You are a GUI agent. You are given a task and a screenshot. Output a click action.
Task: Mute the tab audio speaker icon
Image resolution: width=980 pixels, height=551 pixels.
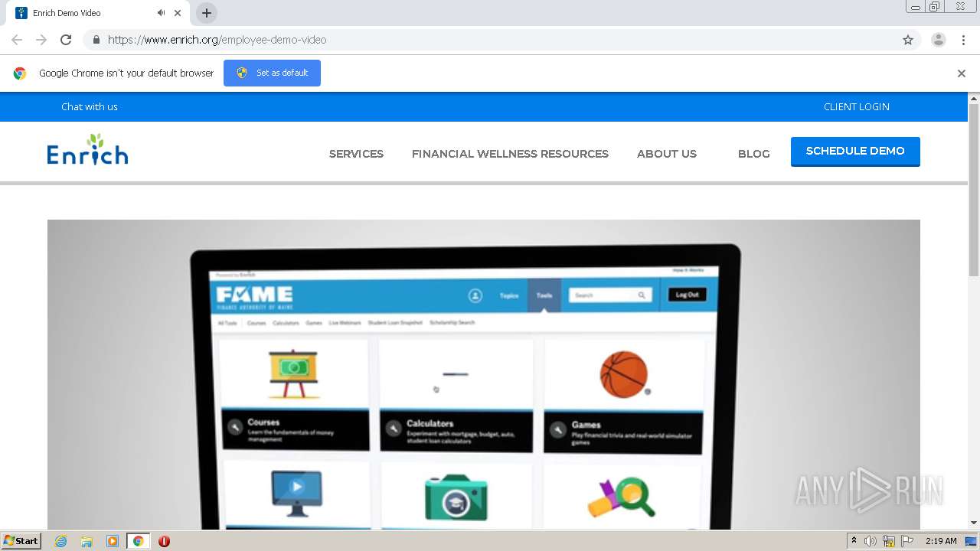point(161,13)
